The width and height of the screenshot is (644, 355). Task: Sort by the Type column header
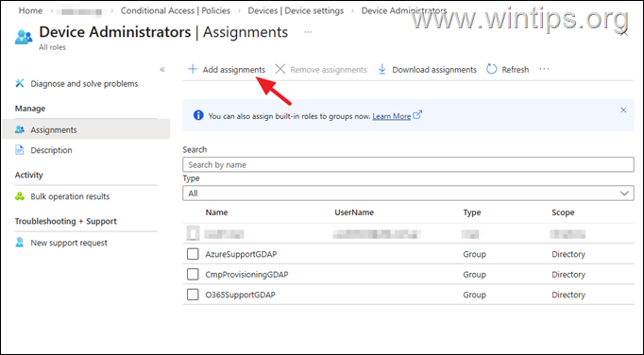click(472, 212)
